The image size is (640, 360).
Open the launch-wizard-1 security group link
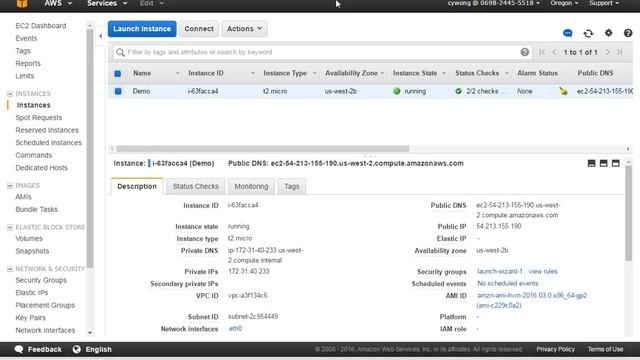(x=500, y=271)
